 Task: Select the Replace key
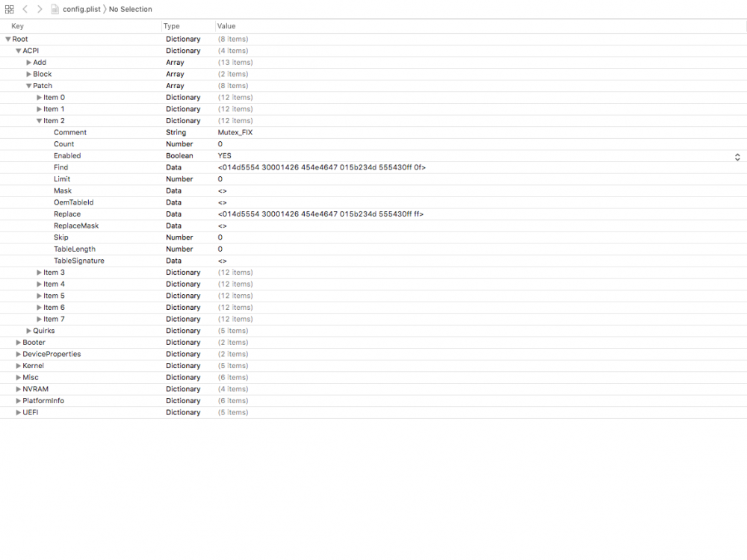tap(67, 214)
